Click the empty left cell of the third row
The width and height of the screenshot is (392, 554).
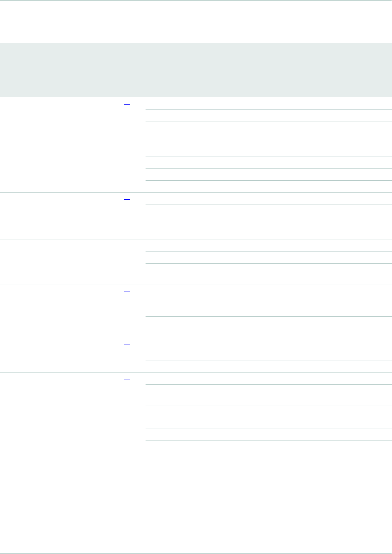[59, 216]
